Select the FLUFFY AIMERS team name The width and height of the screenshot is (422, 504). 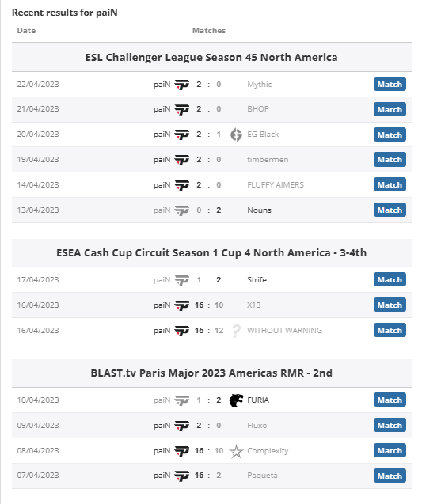click(276, 185)
